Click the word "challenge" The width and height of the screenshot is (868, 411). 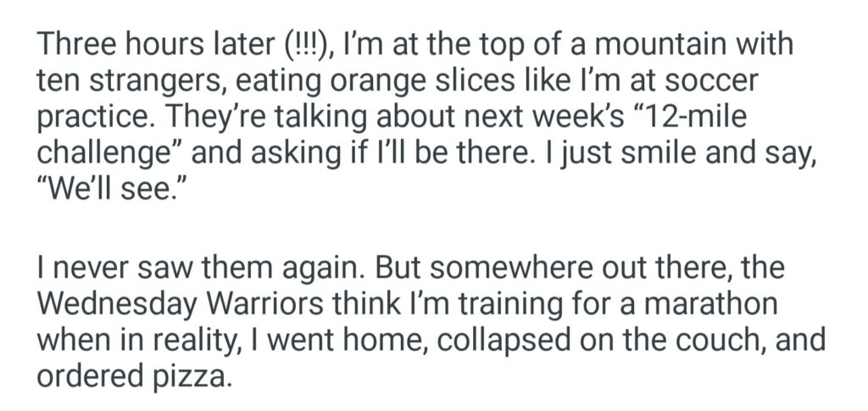coord(109,155)
